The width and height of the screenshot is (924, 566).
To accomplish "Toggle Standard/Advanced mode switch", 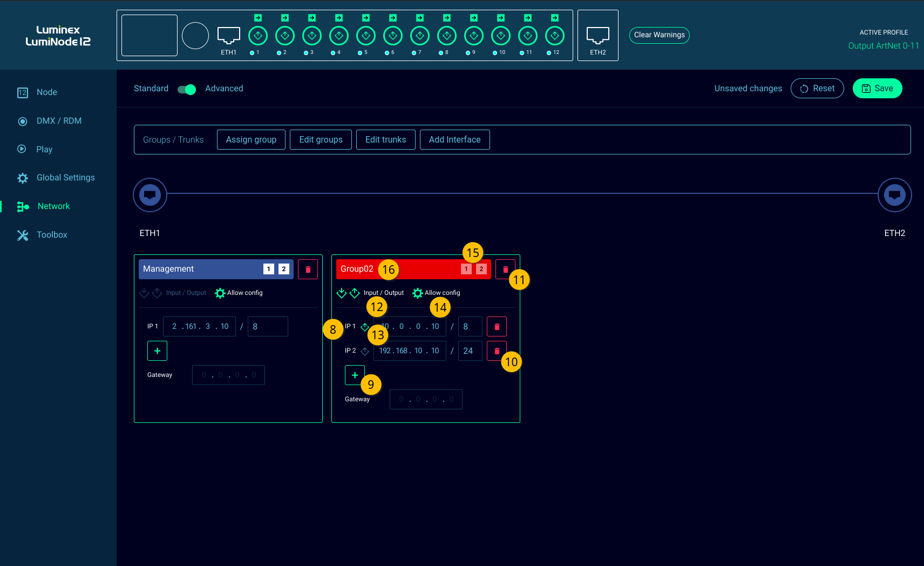I will [187, 89].
